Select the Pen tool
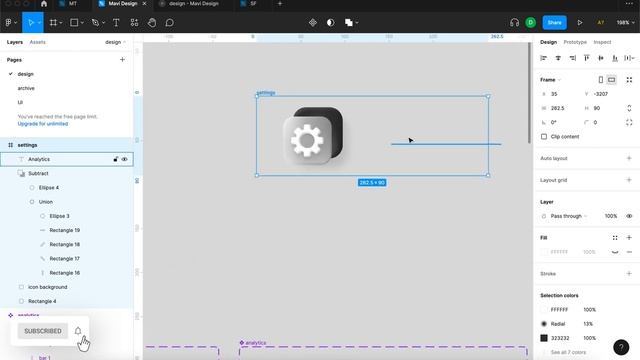The image size is (640, 360). (95, 22)
